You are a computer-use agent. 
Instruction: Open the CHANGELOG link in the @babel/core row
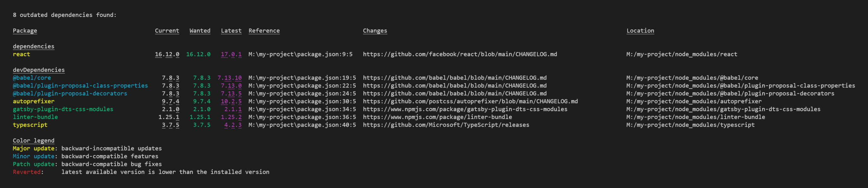click(454, 78)
